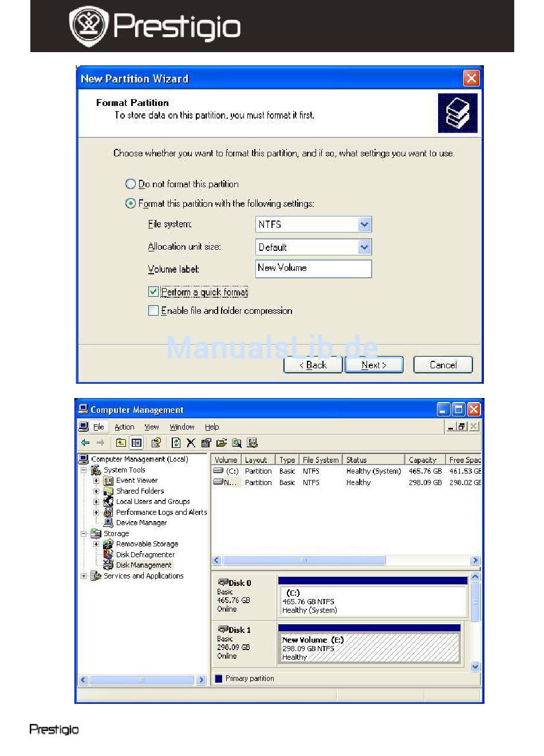Click the 'Healthy (System)' status cell in list
This screenshot has height=756, width=544.
[373, 471]
